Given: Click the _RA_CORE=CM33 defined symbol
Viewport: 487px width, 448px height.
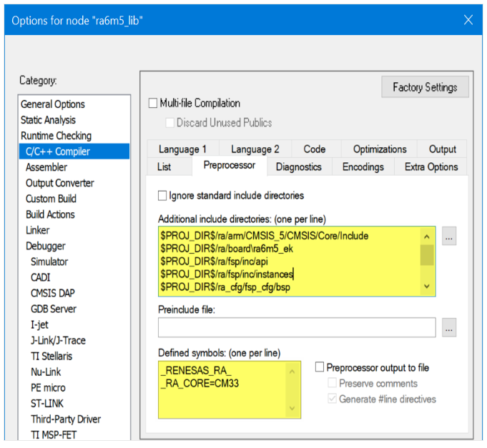Looking at the screenshot, I should [x=200, y=384].
